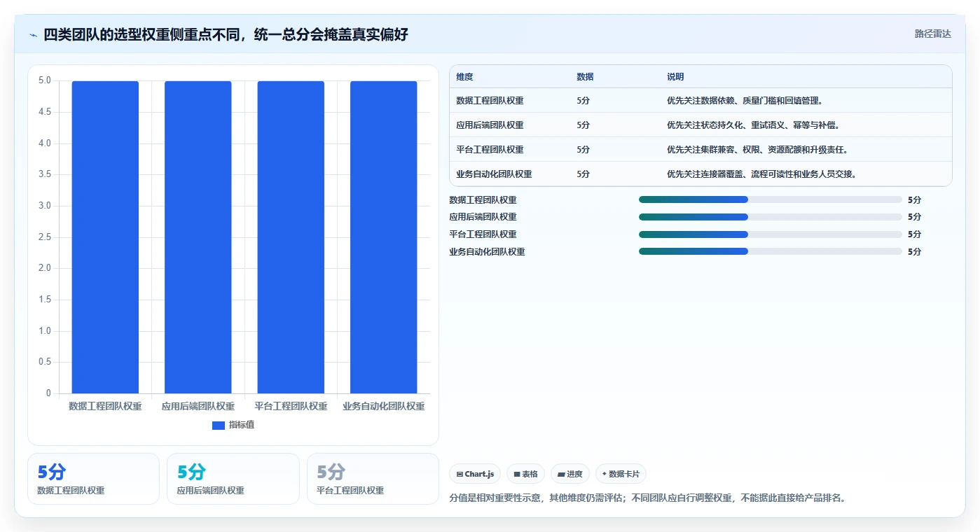The image size is (980, 532).
Task: Click the 说明 column header
Action: point(675,77)
